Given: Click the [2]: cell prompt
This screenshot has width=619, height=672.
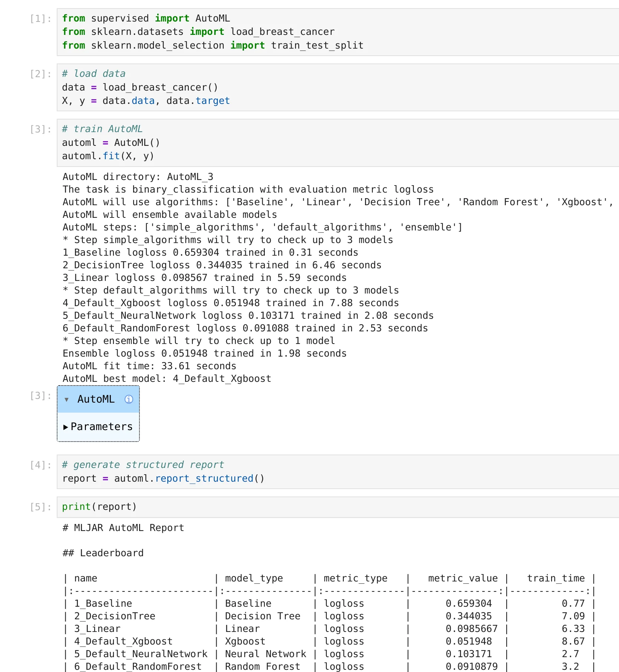Looking at the screenshot, I should click(40, 74).
